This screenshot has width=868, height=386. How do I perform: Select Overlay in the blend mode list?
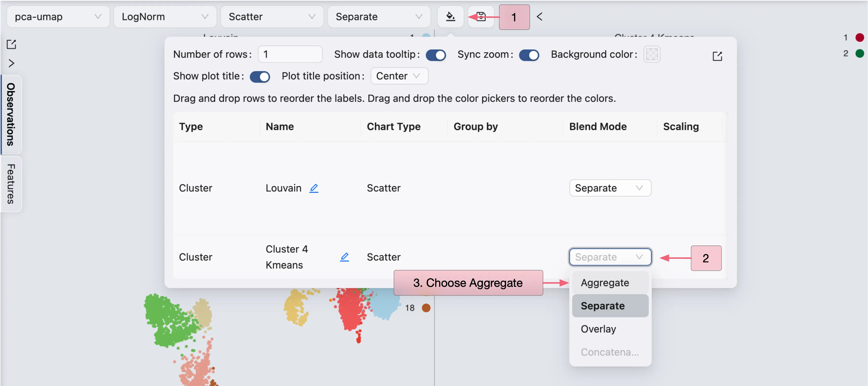click(598, 329)
